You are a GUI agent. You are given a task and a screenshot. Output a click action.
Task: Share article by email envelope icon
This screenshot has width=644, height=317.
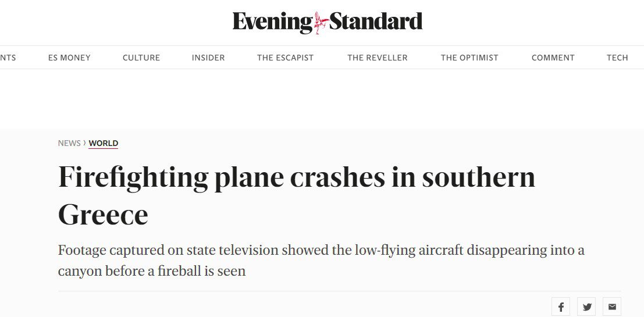(x=612, y=307)
